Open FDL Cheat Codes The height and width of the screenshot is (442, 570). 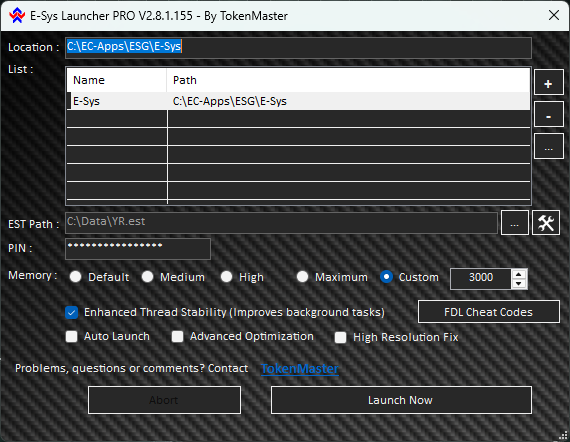pos(488,312)
